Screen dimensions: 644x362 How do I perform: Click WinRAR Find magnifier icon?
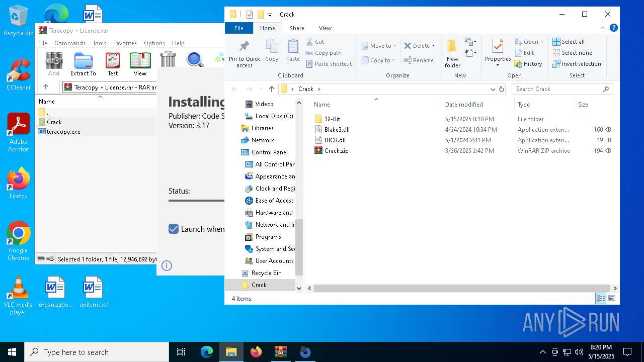[x=195, y=59]
